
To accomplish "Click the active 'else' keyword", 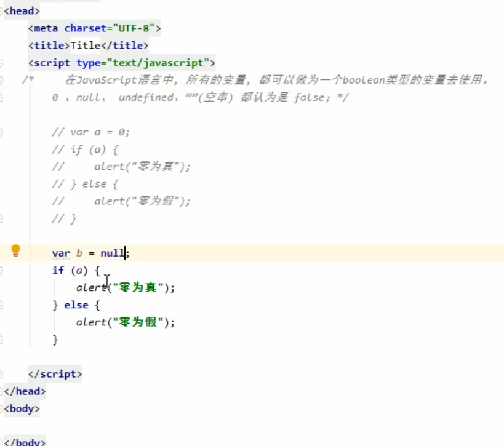I will click(x=76, y=305).
